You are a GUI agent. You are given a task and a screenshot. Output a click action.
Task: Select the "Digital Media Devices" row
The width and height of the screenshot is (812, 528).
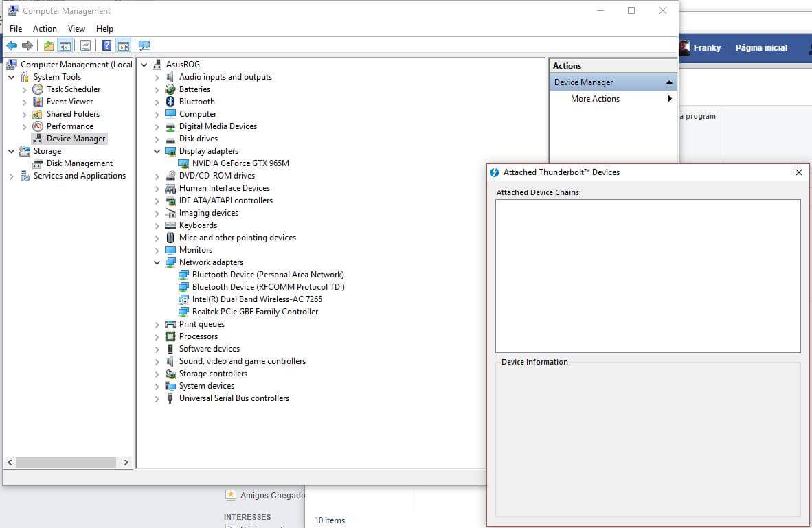click(218, 126)
